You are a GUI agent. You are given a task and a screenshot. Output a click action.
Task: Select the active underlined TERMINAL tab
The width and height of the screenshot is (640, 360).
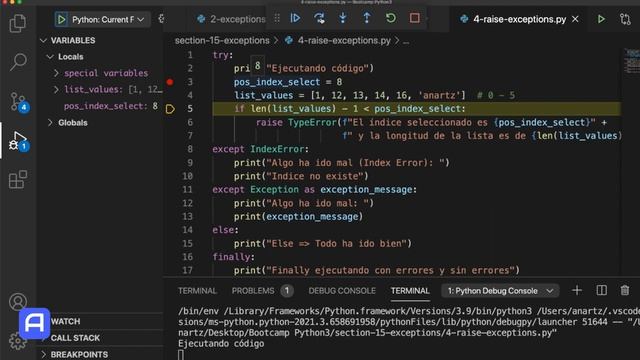(x=410, y=291)
